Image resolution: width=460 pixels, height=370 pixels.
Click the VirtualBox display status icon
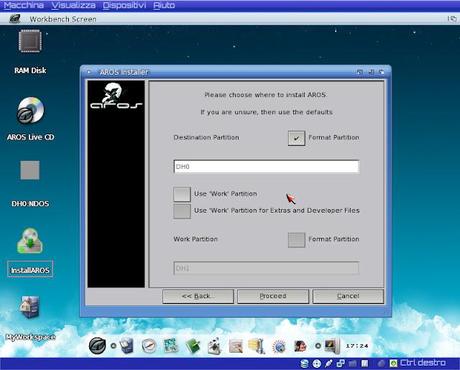point(365,363)
